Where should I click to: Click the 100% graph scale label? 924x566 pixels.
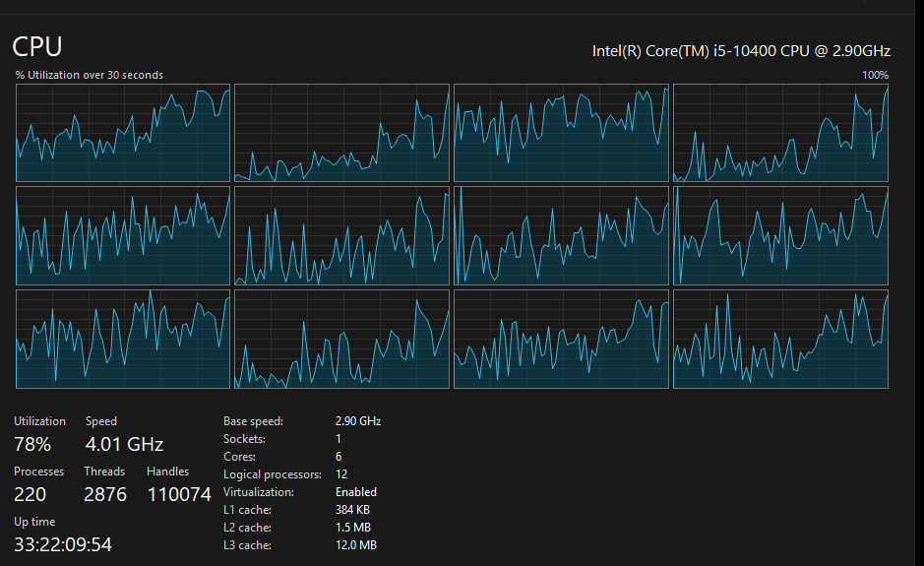tap(875, 75)
